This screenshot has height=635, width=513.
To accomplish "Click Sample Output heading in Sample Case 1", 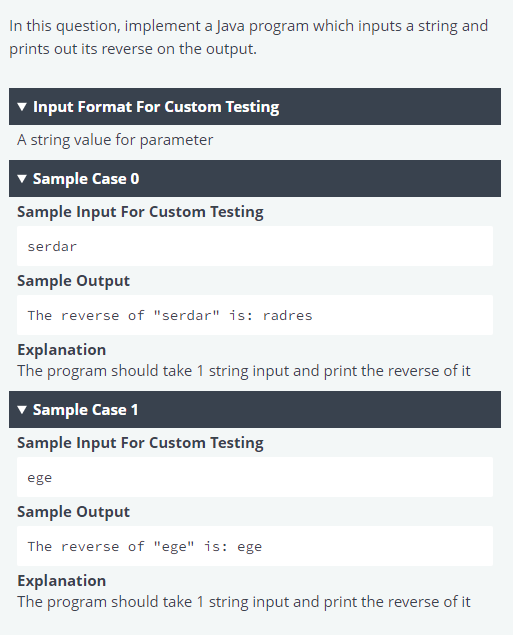I will (x=73, y=511).
